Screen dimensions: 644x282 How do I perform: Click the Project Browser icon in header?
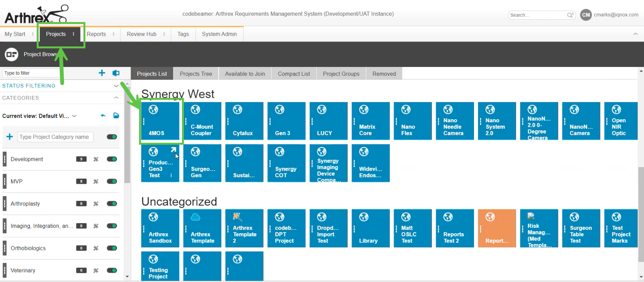pyautogui.click(x=11, y=54)
